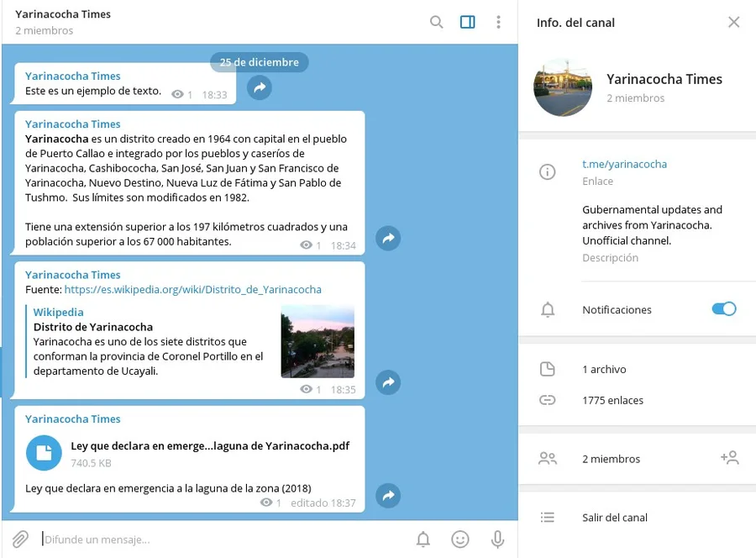This screenshot has width=756, height=558.
Task: Click the Notificaciones label
Action: point(617,309)
